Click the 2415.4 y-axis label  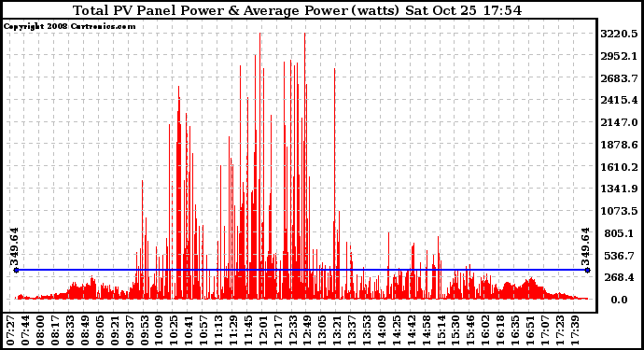[x=619, y=100]
